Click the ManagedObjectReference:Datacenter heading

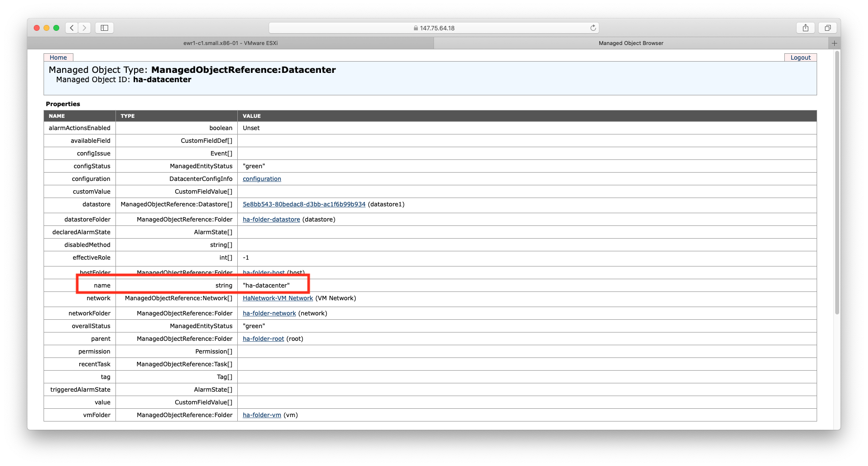tap(243, 70)
